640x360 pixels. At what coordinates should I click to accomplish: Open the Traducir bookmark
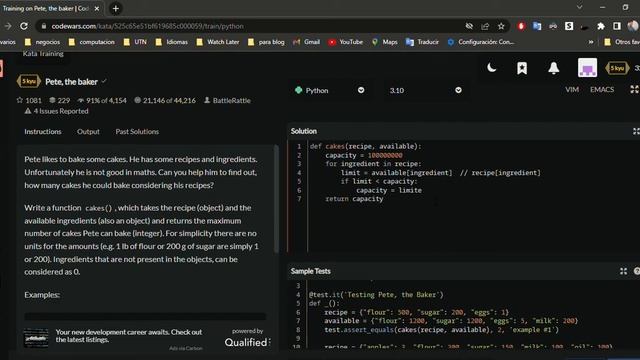pos(422,42)
